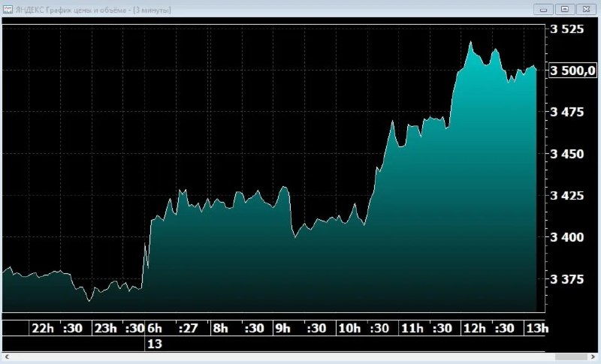Click the chart window icon in title bar
The width and height of the screenshot is (601, 364).
tap(8, 10)
